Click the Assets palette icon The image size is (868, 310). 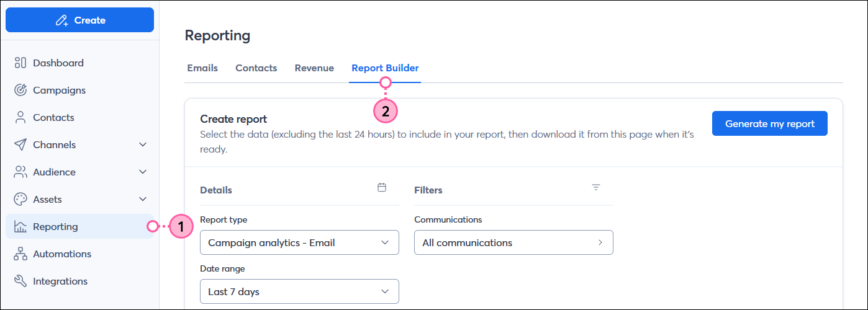click(x=20, y=199)
